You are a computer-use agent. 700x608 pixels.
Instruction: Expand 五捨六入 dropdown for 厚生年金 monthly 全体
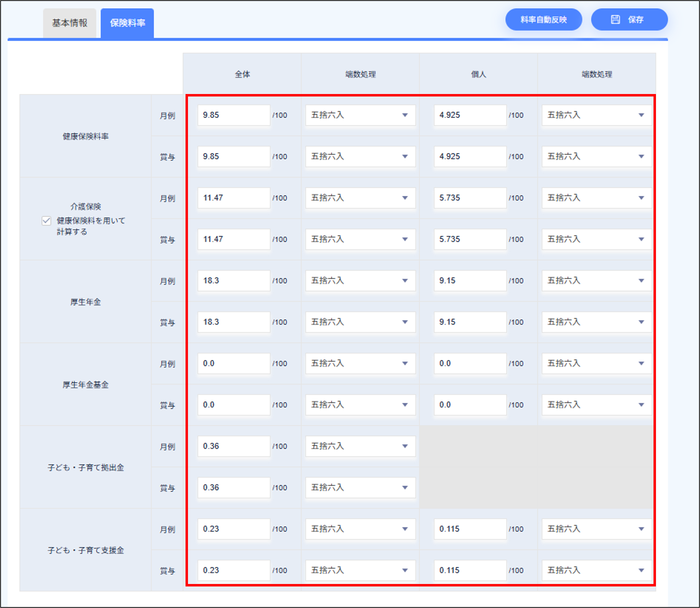[360, 281]
